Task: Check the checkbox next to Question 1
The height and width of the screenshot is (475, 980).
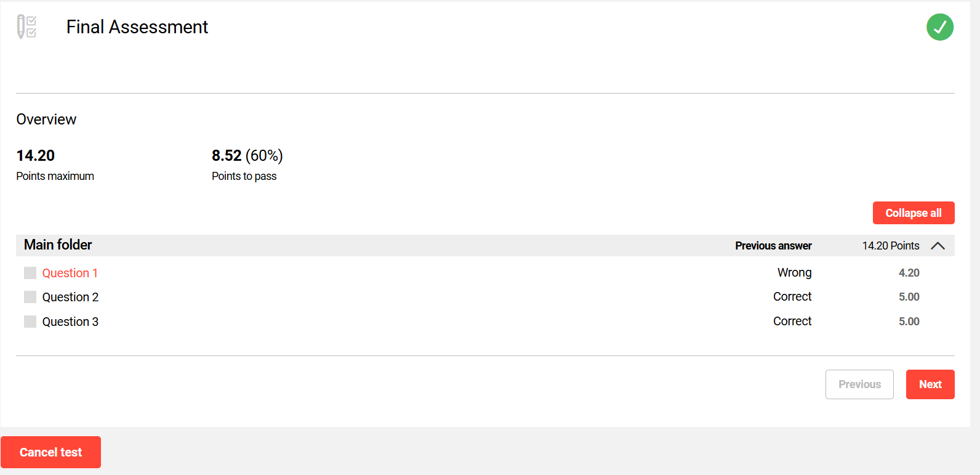Action: click(30, 272)
